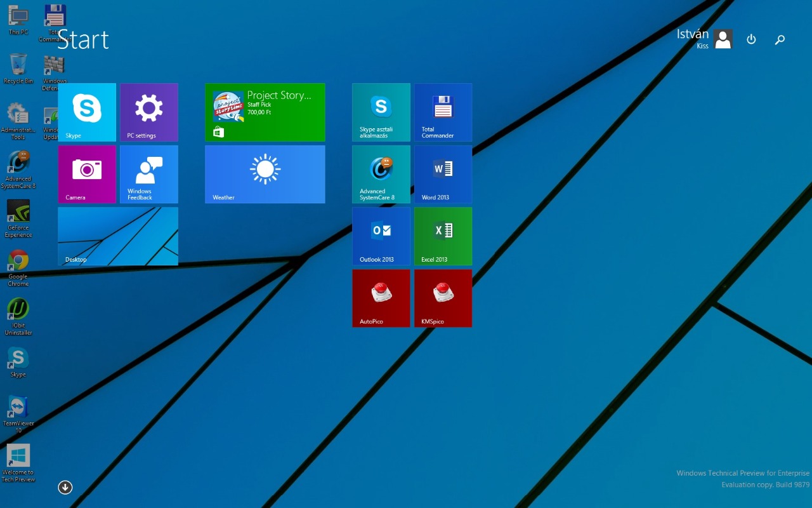Open the search button at top right
The image size is (812, 508).
coord(780,39)
